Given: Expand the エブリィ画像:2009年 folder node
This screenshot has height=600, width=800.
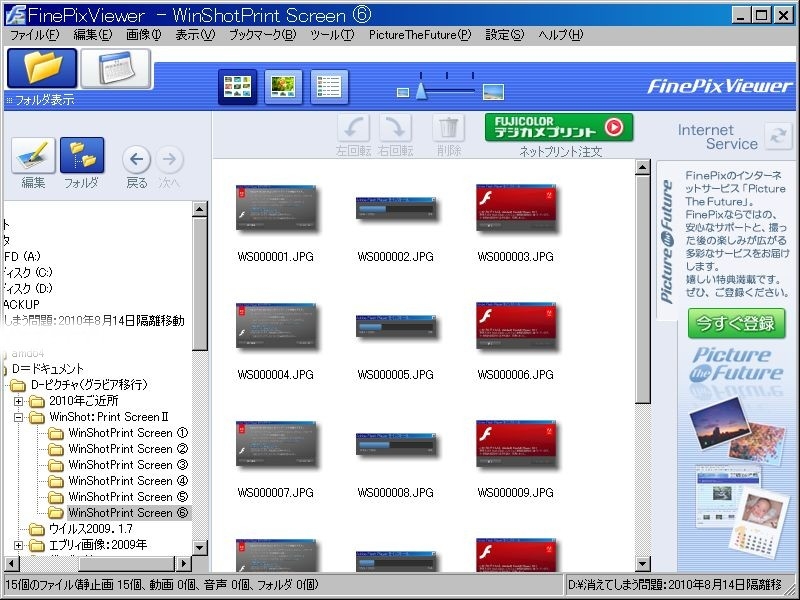Looking at the screenshot, I should pyautogui.click(x=19, y=545).
